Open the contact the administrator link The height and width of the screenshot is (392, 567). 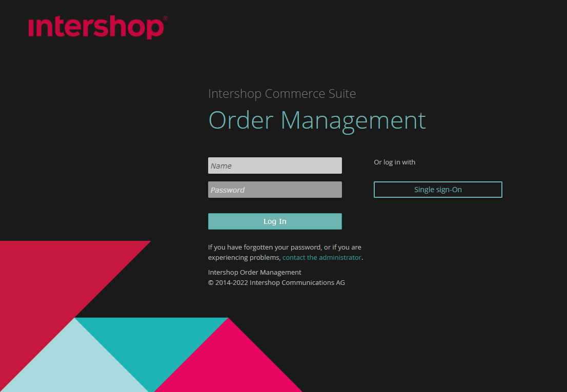pyautogui.click(x=322, y=257)
